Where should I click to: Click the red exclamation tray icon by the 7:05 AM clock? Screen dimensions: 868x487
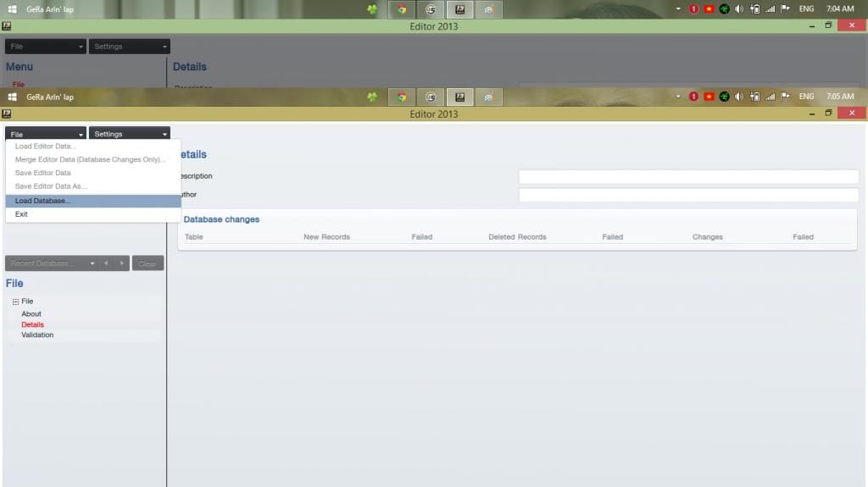(693, 97)
